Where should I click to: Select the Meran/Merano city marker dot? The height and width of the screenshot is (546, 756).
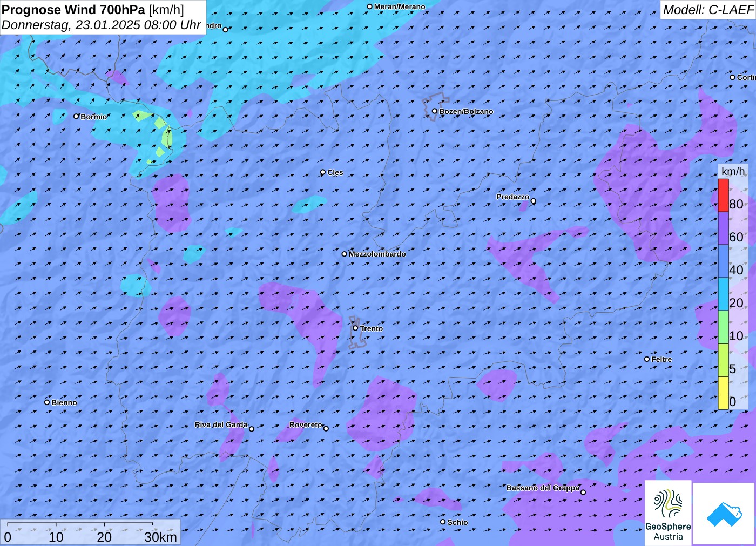click(x=369, y=6)
